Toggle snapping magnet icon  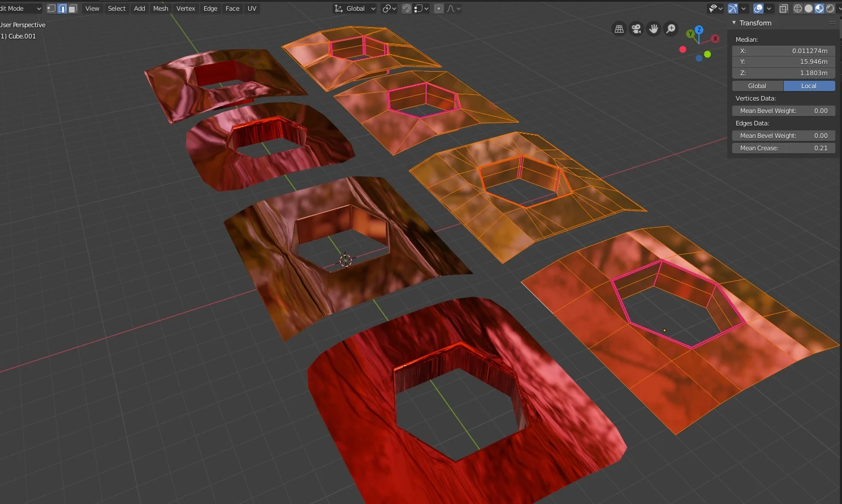pos(406,8)
